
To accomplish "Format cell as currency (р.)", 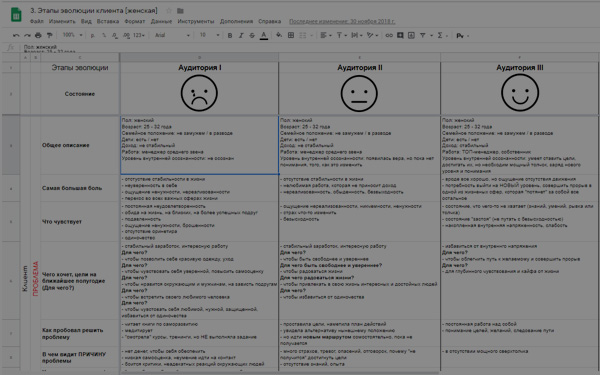I will pyautogui.click(x=93, y=35).
